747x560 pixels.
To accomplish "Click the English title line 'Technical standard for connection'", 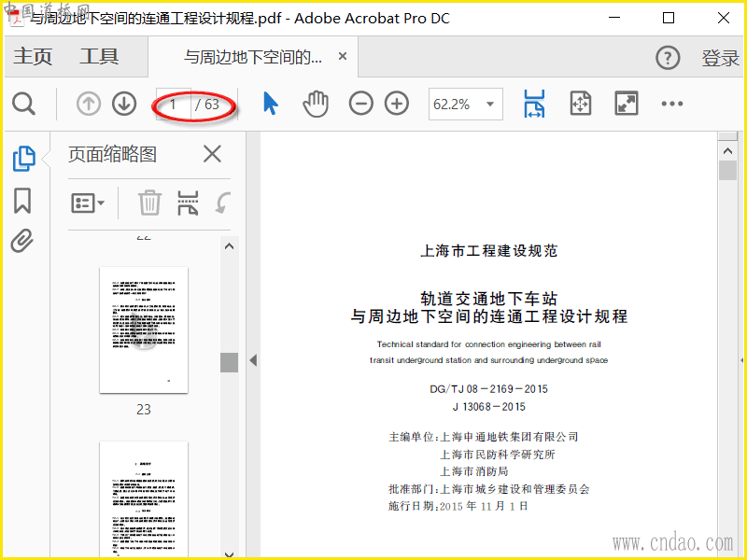I will [x=488, y=344].
